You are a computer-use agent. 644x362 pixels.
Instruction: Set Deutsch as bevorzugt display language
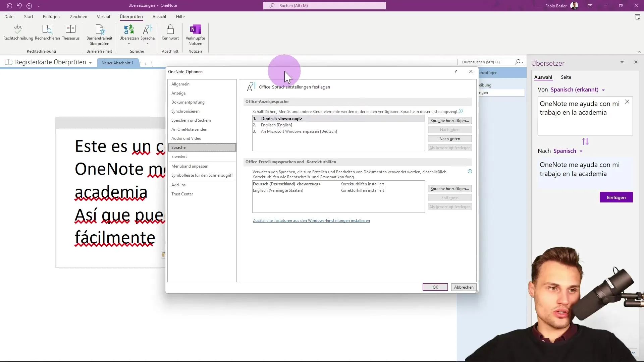450,147
